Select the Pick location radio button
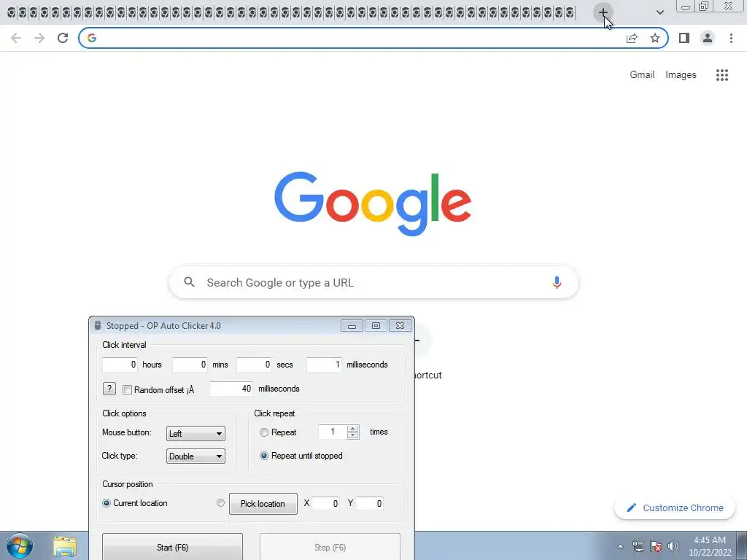This screenshot has width=747, height=560. click(x=220, y=503)
